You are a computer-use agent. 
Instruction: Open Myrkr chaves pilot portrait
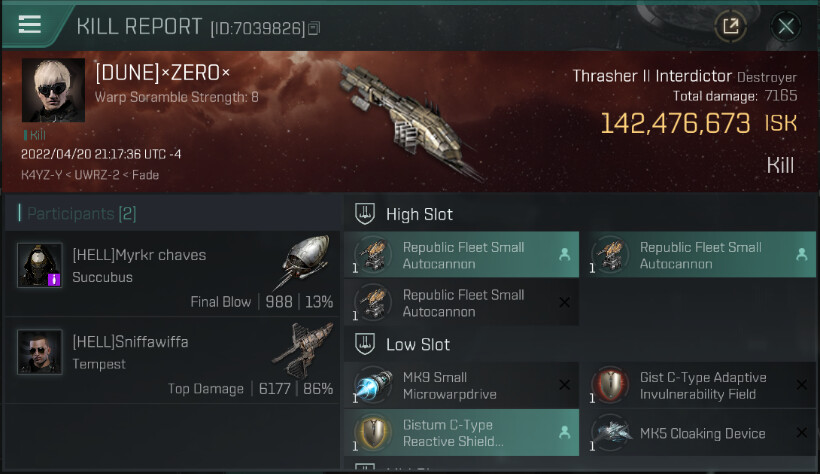click(x=40, y=265)
